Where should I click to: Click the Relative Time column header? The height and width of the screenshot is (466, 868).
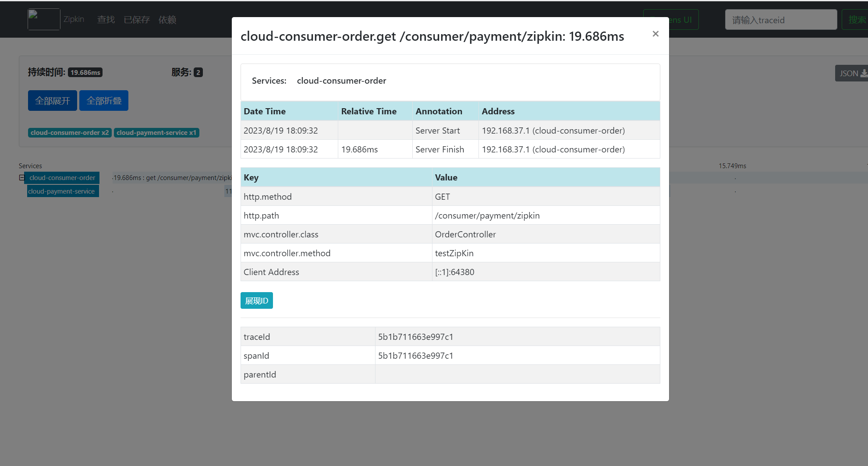tap(375, 111)
